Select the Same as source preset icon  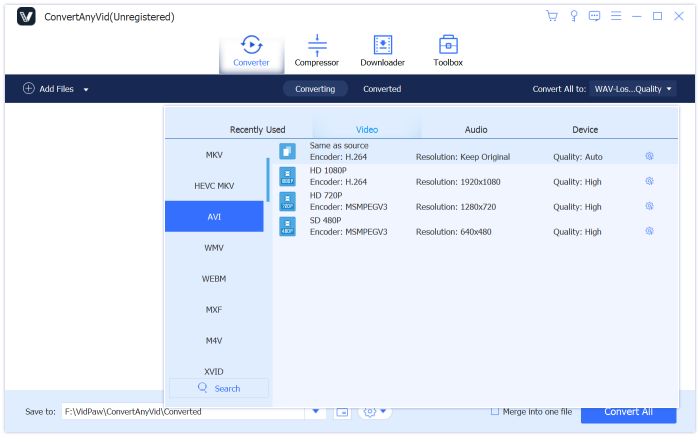288,151
